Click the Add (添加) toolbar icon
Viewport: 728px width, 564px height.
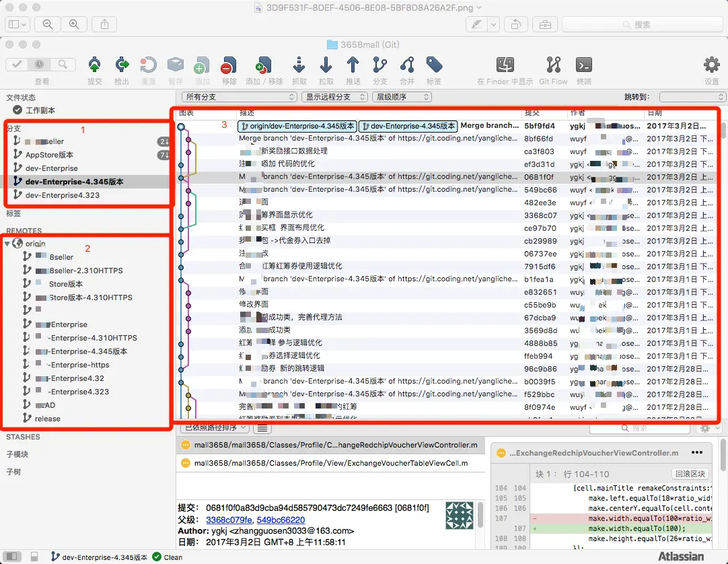[202, 65]
